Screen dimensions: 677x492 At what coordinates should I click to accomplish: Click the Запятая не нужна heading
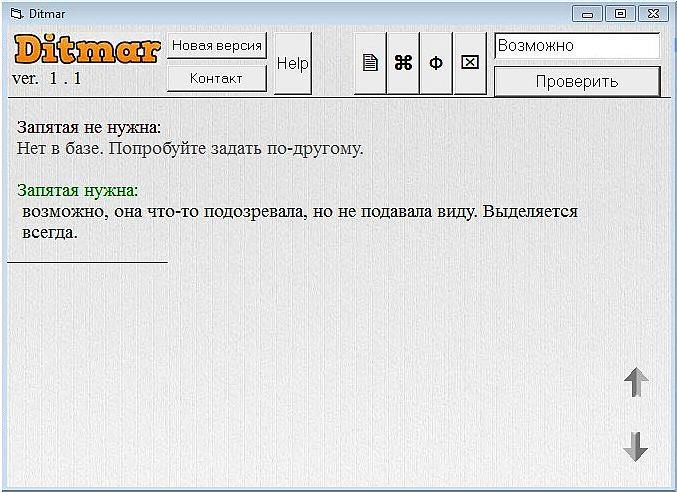(x=89, y=128)
